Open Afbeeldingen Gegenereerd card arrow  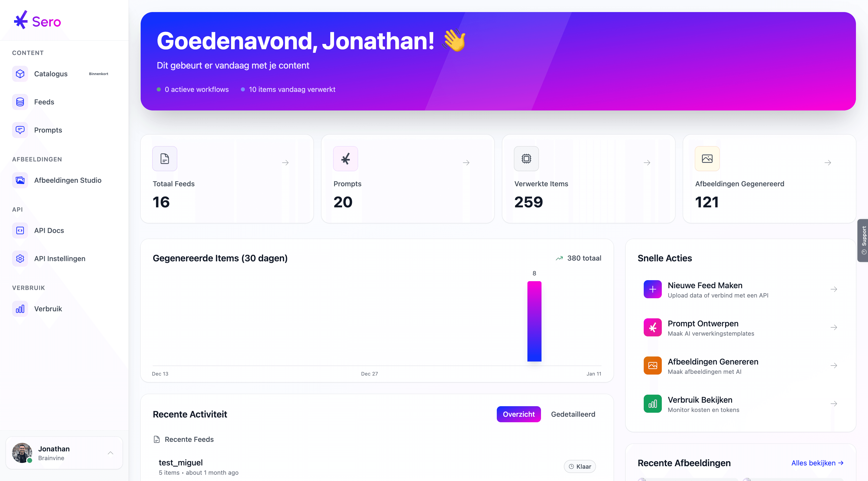pos(828,163)
